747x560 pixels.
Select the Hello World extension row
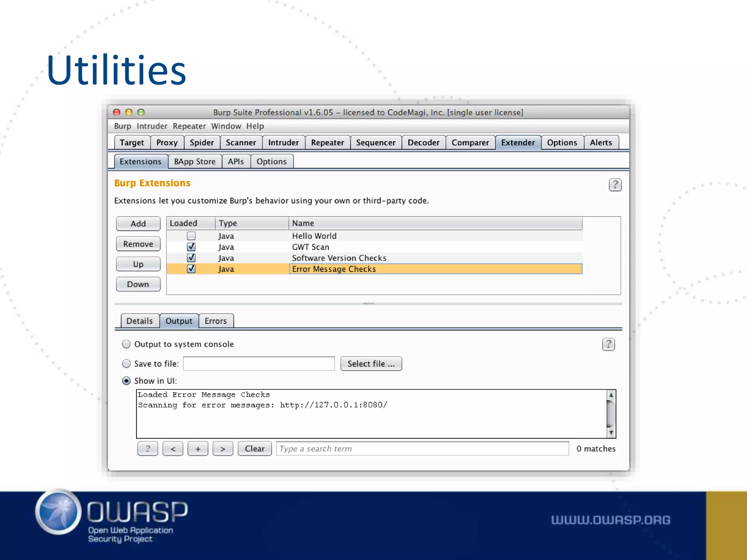pyautogui.click(x=374, y=236)
